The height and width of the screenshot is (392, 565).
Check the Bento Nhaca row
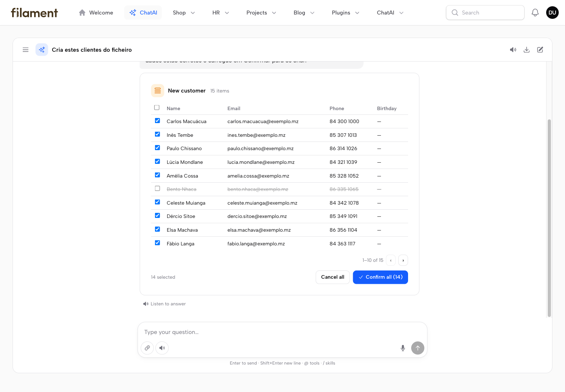tap(157, 189)
